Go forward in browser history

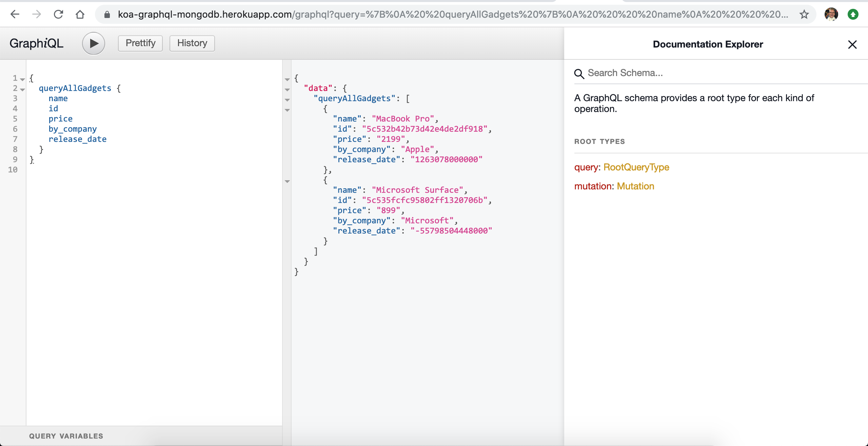pyautogui.click(x=37, y=14)
